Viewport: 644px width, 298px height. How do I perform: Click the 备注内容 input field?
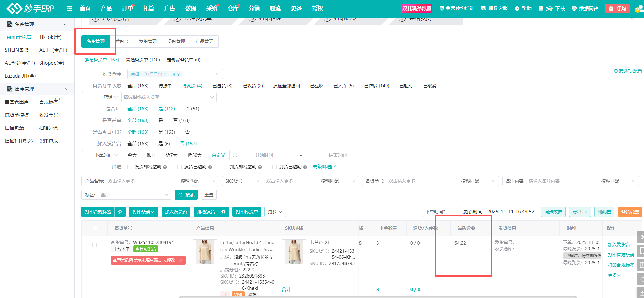click(562, 181)
